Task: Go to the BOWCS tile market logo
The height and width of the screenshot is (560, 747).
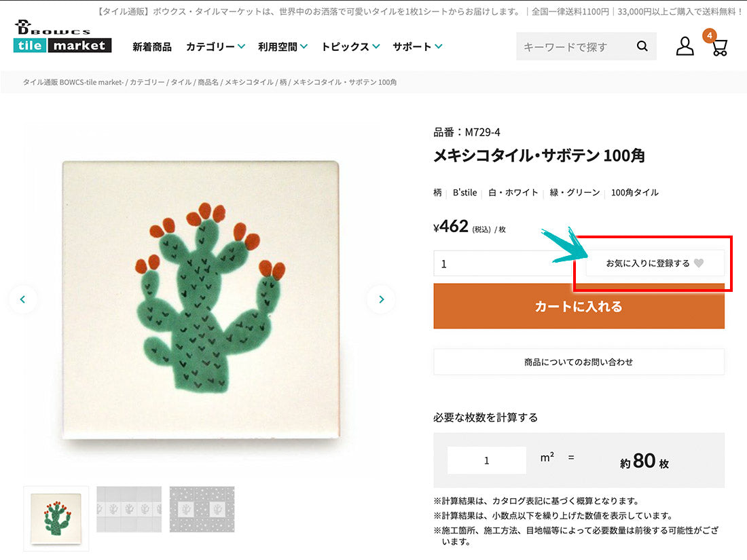Action: pyautogui.click(x=62, y=38)
